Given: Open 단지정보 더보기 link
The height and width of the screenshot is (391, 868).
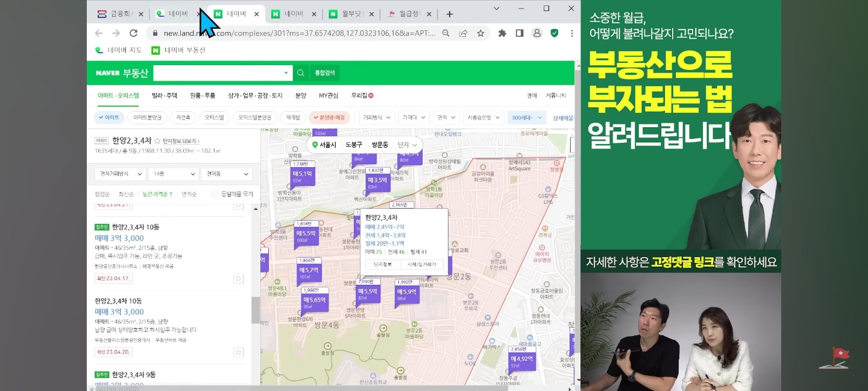Looking at the screenshot, I should (x=181, y=141).
